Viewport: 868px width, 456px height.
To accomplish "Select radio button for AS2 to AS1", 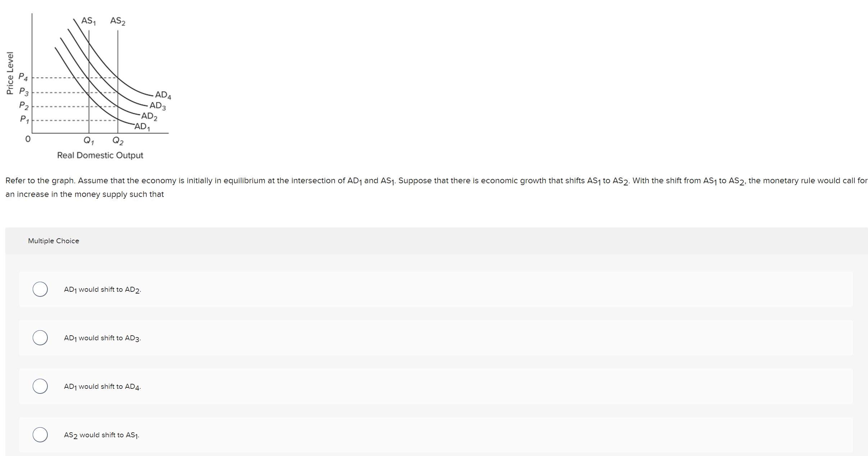I will point(40,435).
